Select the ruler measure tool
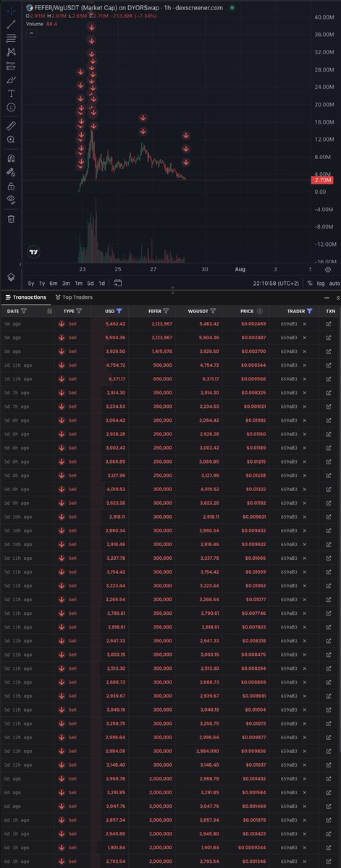Screen dimensions: 341x868 [11, 126]
